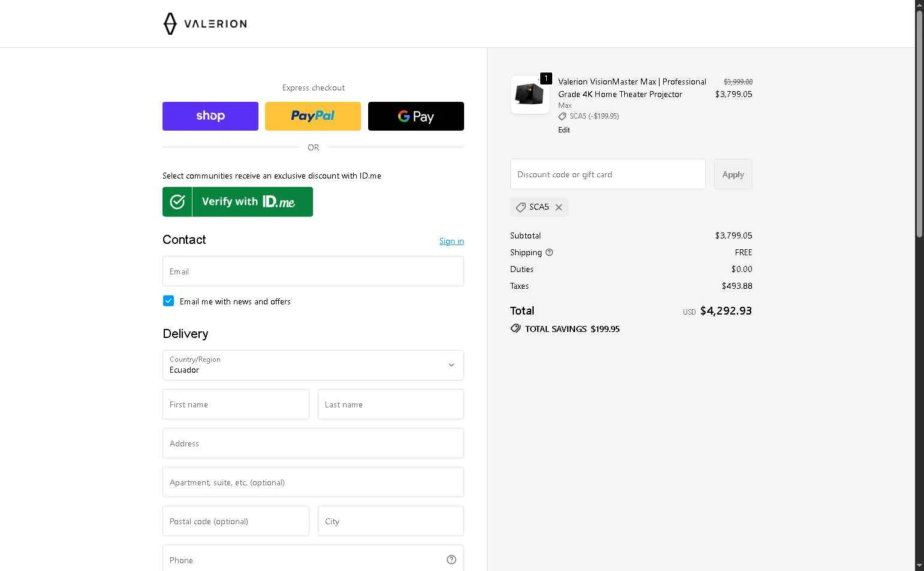Viewport: 924px width, 571px height.
Task: Focus the First name field
Action: pos(236,404)
